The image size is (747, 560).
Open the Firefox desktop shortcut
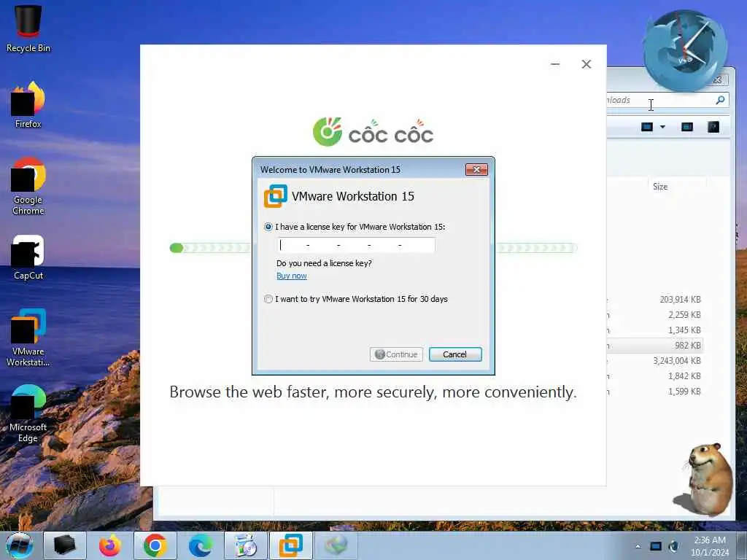(28, 105)
